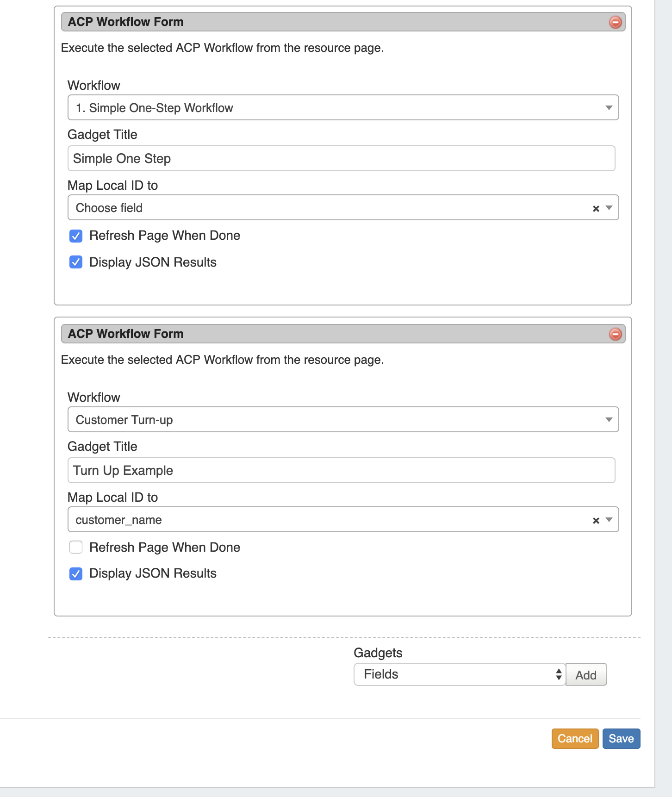Viewport: 672px width, 797px height.
Task: Enable Refresh Page When Done for Turn Up Example
Action: 76,548
